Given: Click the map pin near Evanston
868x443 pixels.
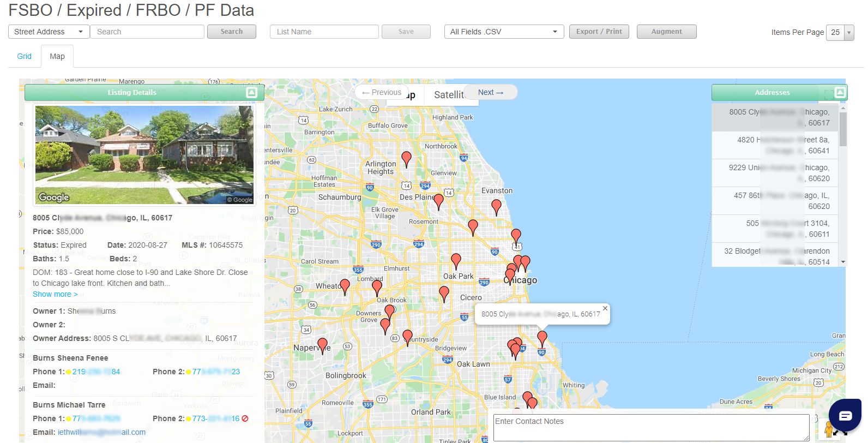Looking at the screenshot, I should tap(496, 206).
